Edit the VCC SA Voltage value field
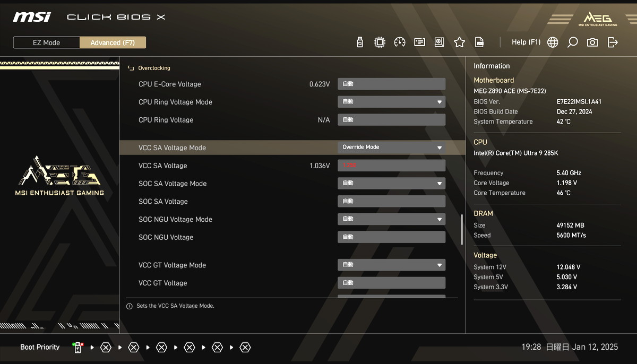Viewport: 637px width, 364px height. [392, 166]
